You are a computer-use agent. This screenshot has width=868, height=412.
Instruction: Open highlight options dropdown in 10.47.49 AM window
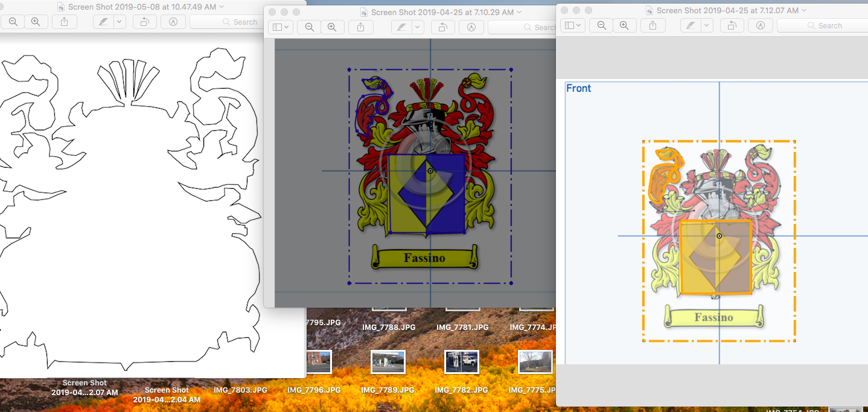click(119, 22)
